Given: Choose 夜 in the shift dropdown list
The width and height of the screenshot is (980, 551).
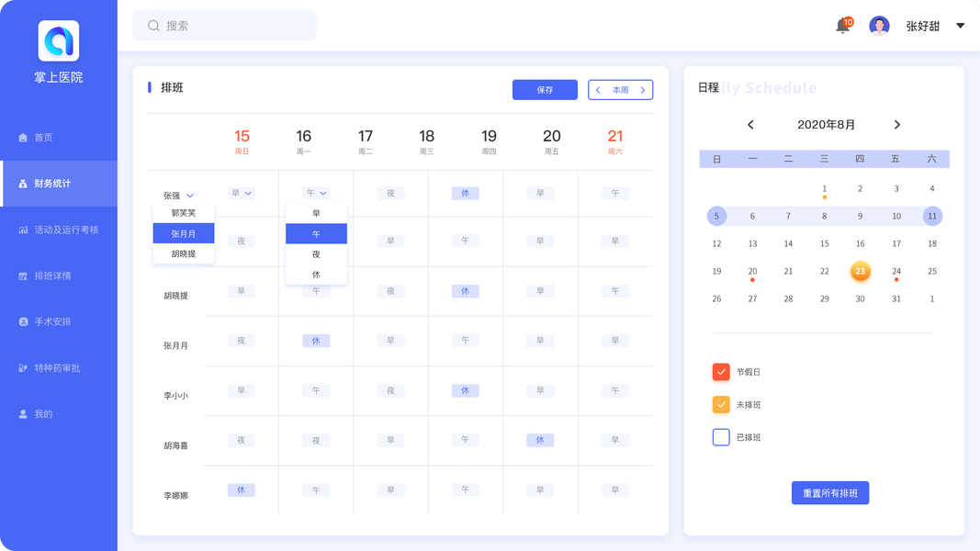Looking at the screenshot, I should pyautogui.click(x=316, y=254).
